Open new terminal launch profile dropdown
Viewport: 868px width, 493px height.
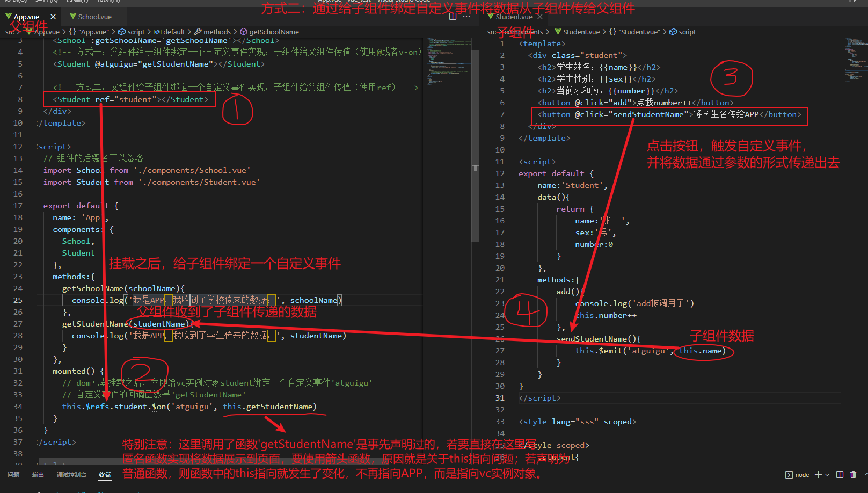pyautogui.click(x=827, y=475)
